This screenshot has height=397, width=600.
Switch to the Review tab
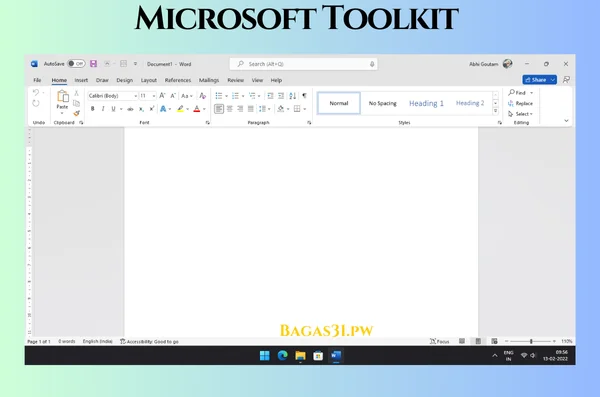[x=235, y=80]
